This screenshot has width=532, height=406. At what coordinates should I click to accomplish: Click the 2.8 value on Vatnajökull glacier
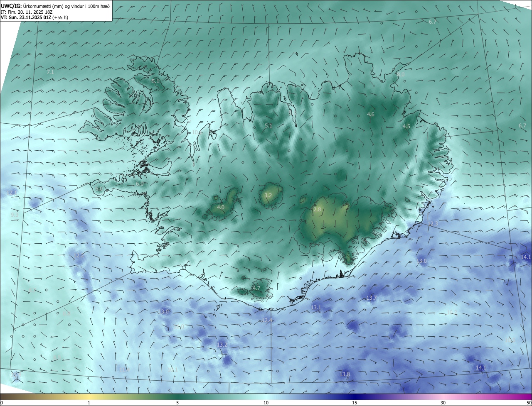click(317, 210)
